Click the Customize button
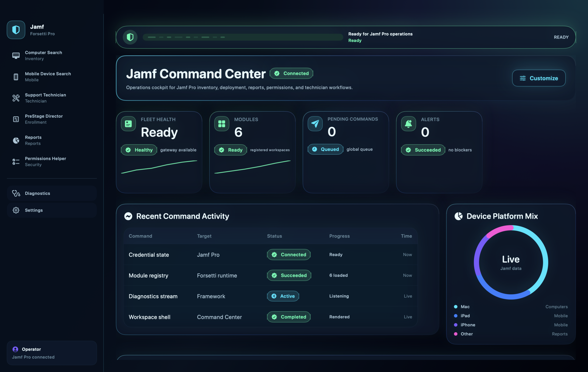Screen dimensions: 588x372 [539, 78]
